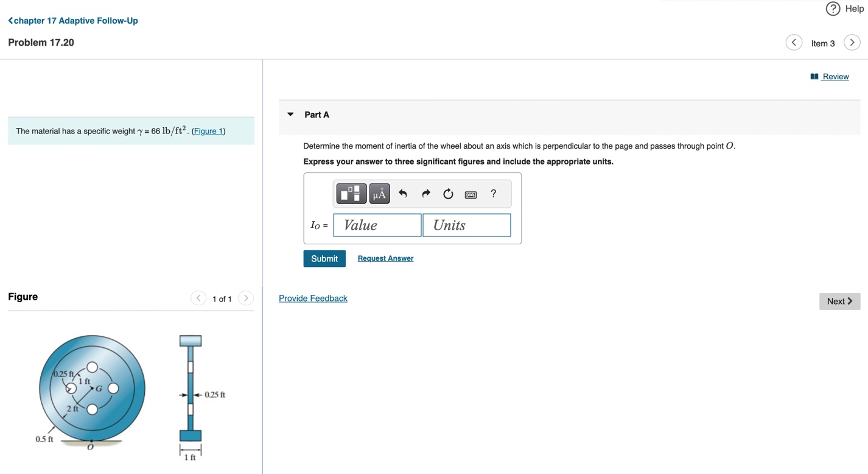Click the '1 of 1' figure counter

click(x=222, y=299)
